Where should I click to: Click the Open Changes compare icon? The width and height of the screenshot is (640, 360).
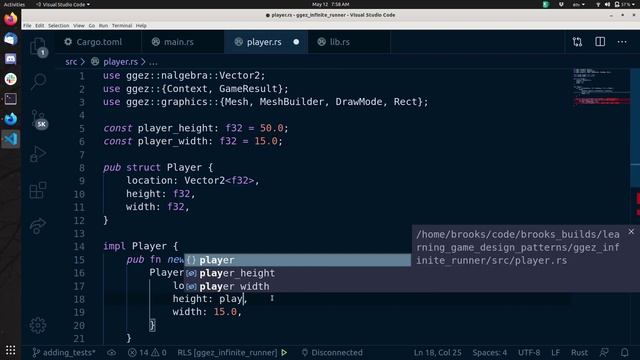click(x=577, y=42)
